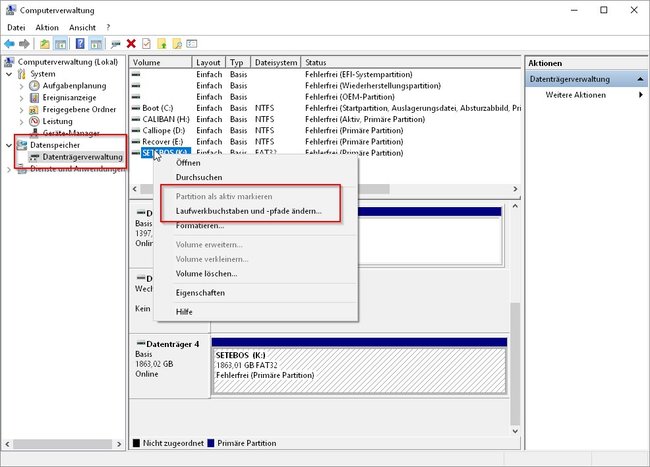650x467 pixels.
Task: Open Help via the blue question mark icon
Action: (x=80, y=44)
